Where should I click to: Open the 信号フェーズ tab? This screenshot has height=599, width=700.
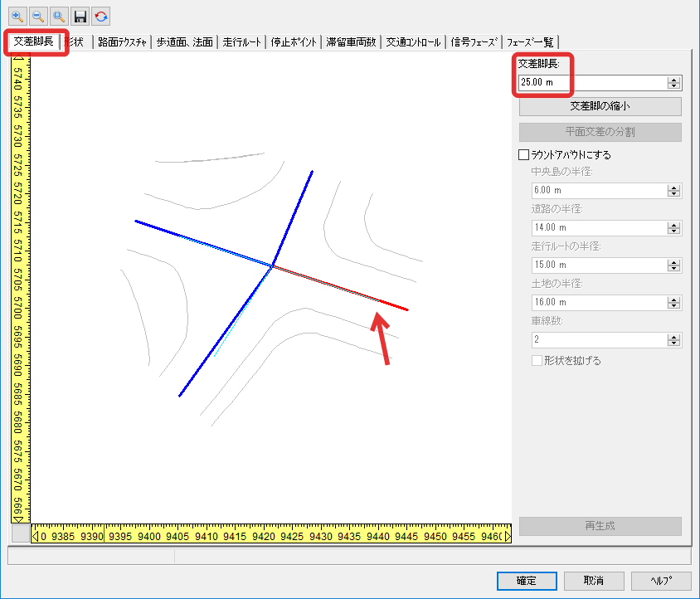tap(474, 42)
